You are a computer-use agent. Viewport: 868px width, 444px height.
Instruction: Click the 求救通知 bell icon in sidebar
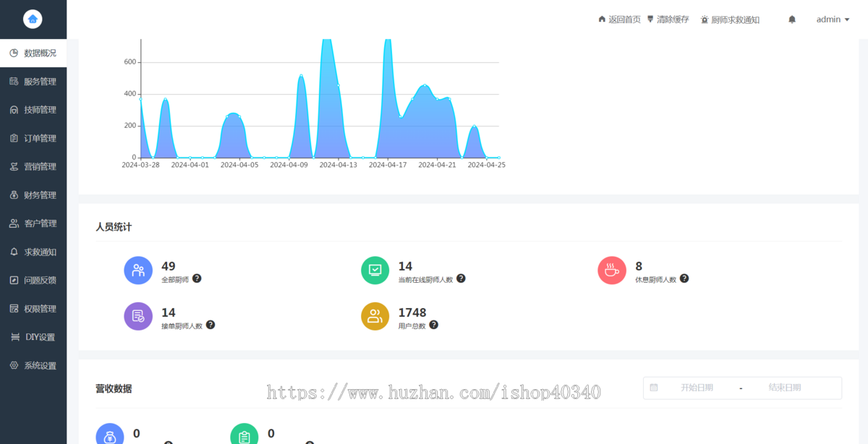14,252
